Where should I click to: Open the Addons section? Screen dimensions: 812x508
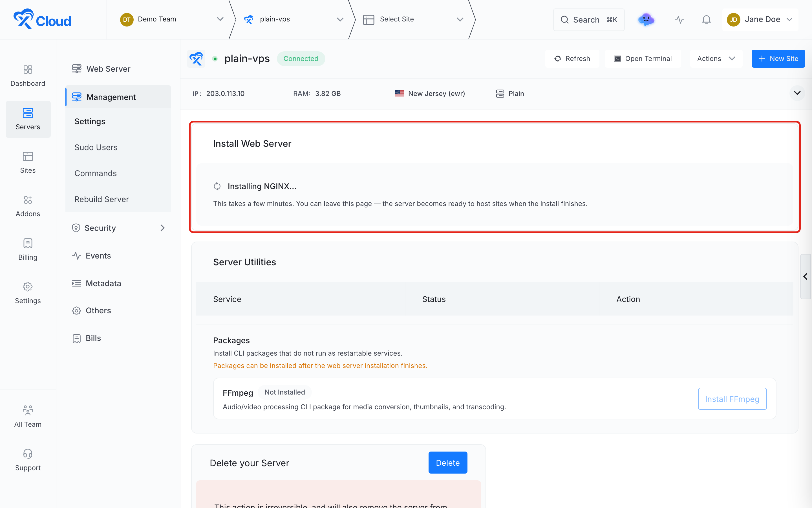[x=28, y=206]
